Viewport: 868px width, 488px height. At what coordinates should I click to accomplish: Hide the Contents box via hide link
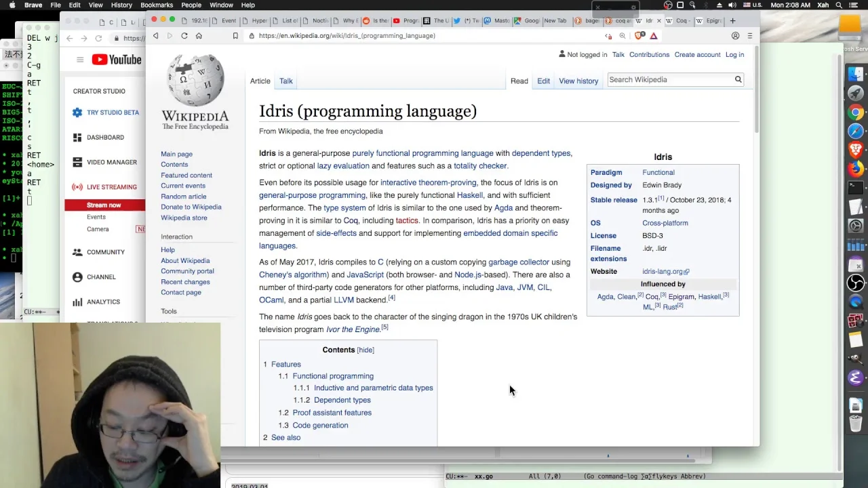366,350
